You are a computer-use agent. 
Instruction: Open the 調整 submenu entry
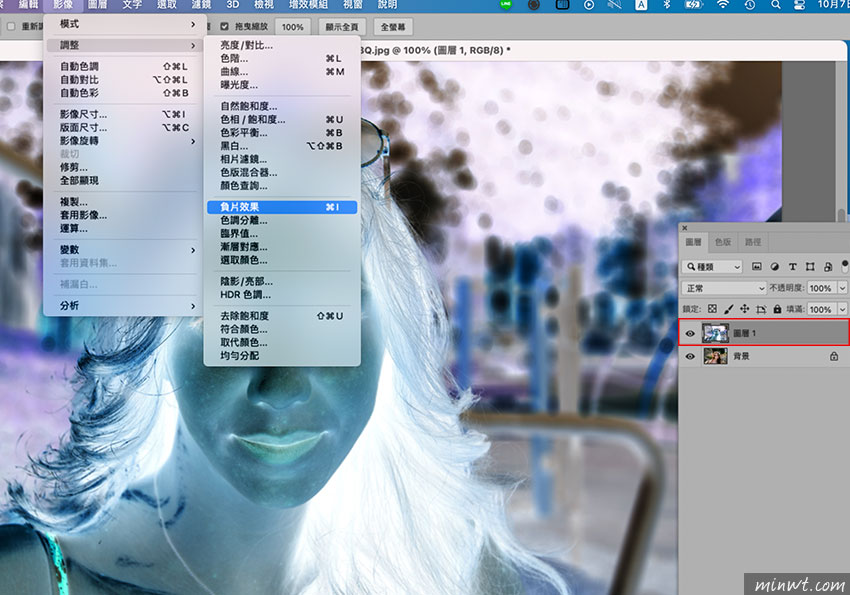pos(123,45)
